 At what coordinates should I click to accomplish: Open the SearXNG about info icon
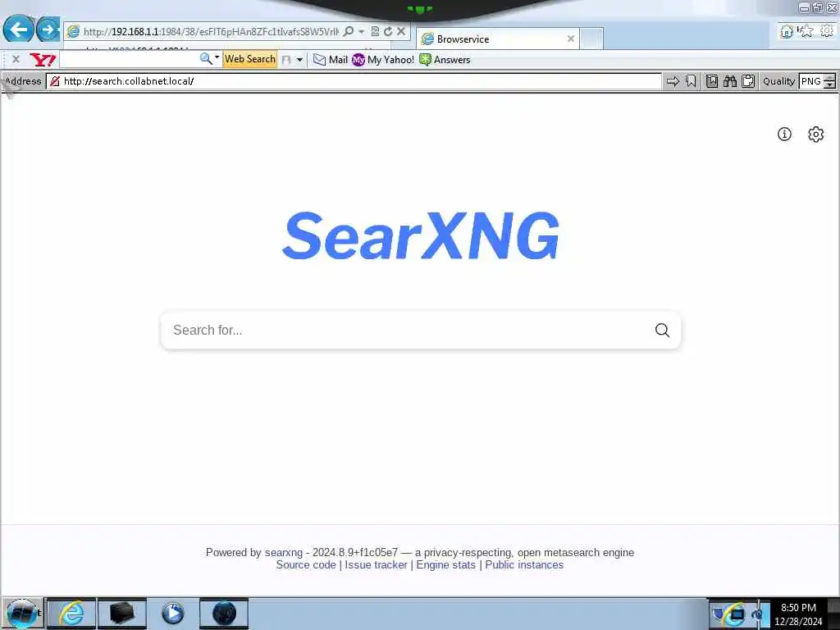click(x=784, y=134)
